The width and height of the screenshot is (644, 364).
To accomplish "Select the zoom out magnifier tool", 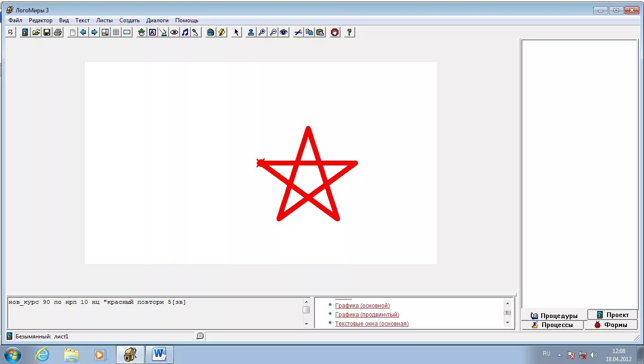I will click(273, 32).
